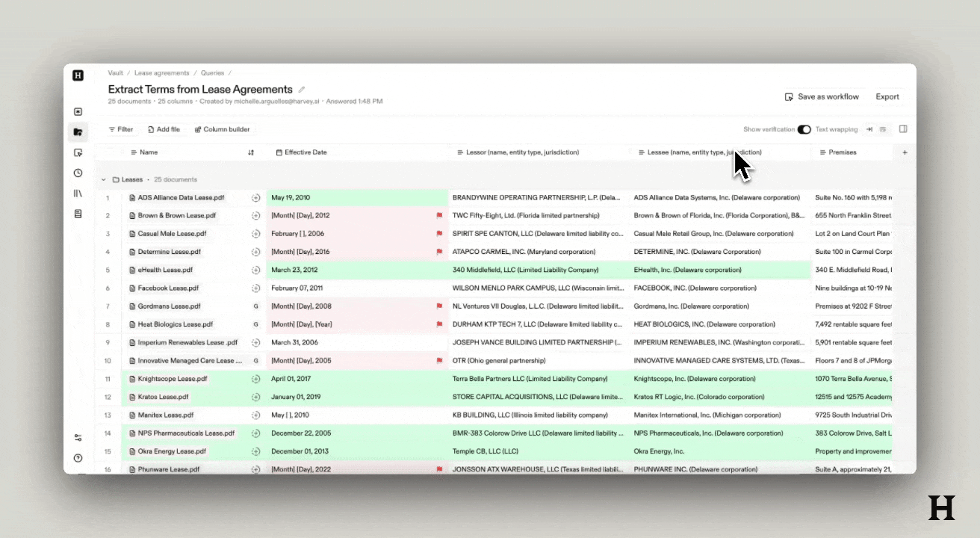
Task: Click the FACEBOOK, INC. lessee cell
Action: [720, 288]
